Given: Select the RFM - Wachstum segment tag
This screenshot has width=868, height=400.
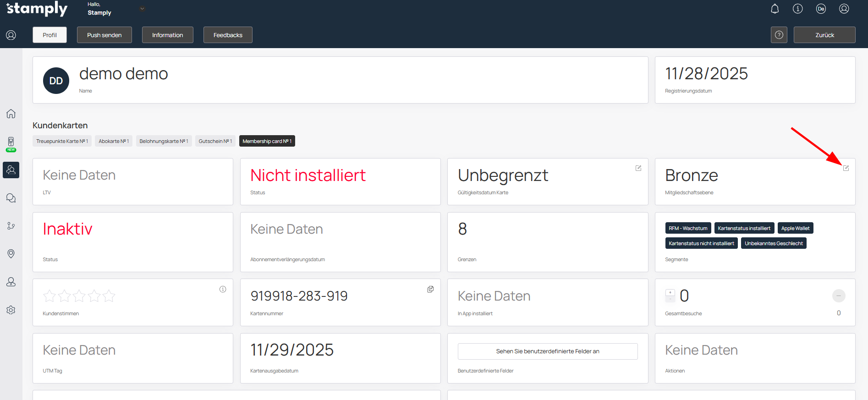Looking at the screenshot, I should pyautogui.click(x=687, y=228).
